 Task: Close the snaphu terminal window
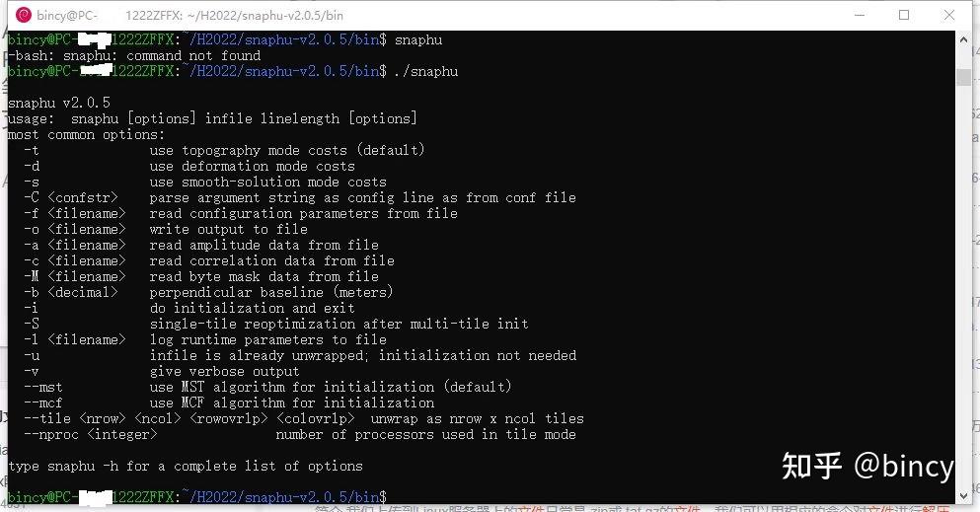coord(948,15)
